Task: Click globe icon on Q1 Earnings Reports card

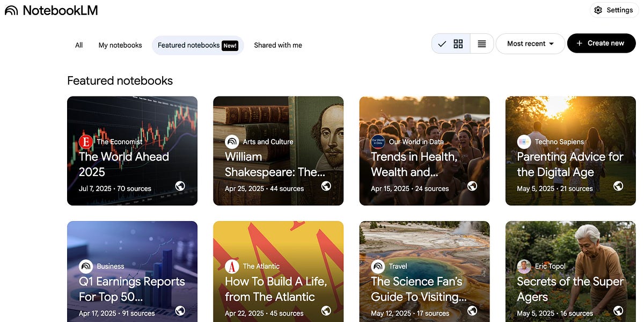Action: tap(180, 311)
